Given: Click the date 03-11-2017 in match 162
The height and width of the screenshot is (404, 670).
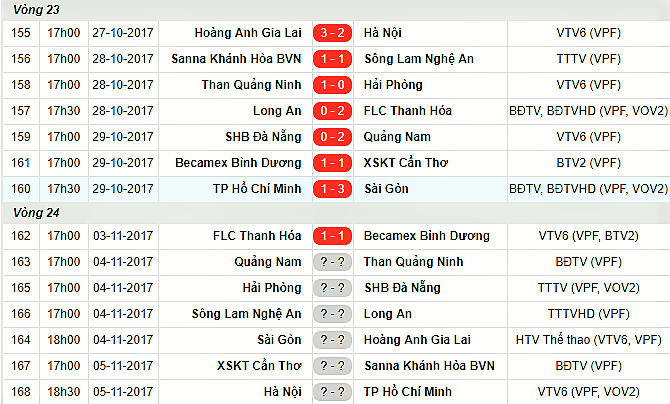Looking at the screenshot, I should [123, 236].
